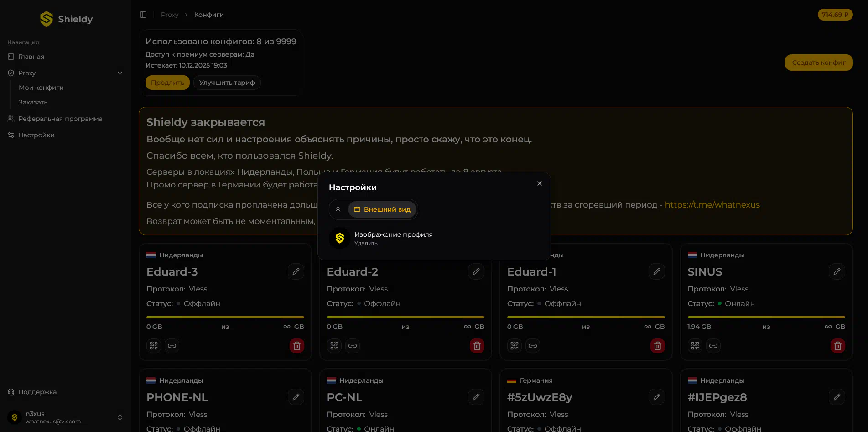Click the Истекает: 10.12.2025 19:03 text
Image resolution: width=868 pixels, height=432 pixels.
click(x=186, y=65)
